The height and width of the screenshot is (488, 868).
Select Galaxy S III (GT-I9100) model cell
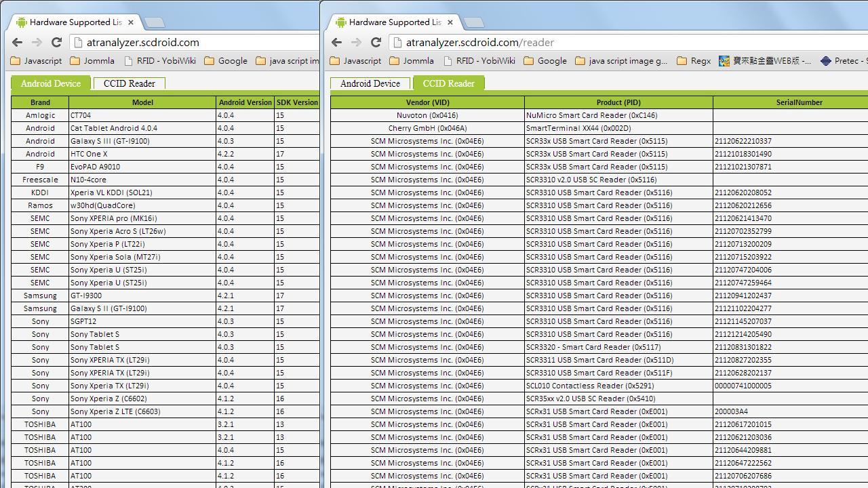(142, 141)
